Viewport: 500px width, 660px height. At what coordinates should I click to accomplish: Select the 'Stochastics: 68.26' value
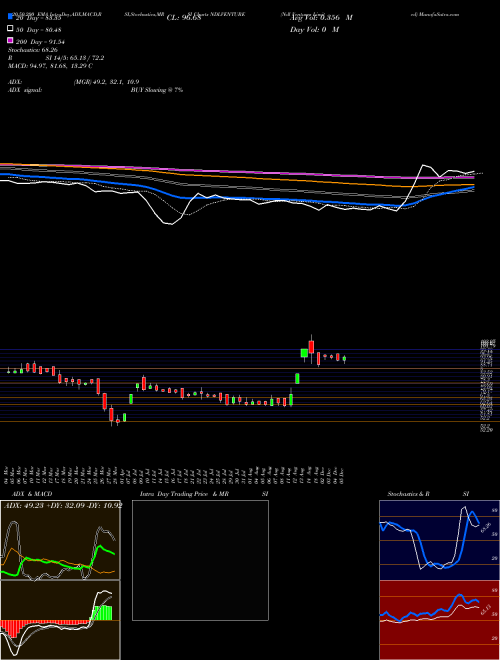pos(32,50)
